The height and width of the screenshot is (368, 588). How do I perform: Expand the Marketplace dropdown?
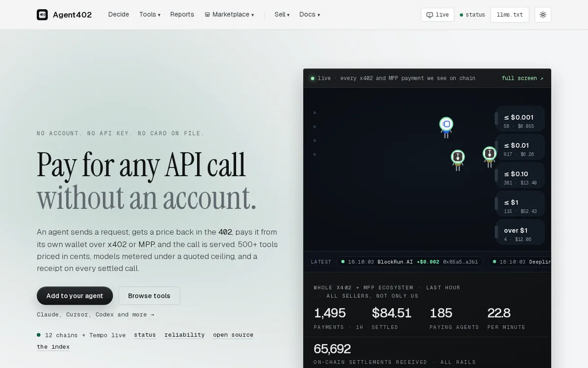(229, 15)
